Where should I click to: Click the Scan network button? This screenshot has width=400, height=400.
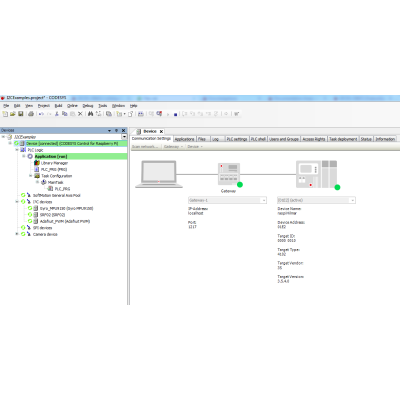click(x=145, y=147)
